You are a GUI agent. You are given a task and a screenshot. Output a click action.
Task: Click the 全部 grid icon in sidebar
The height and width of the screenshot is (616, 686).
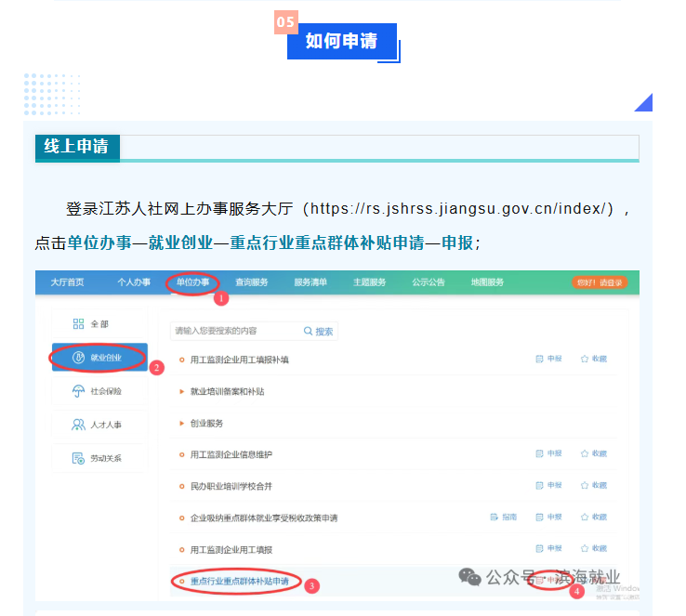pyautogui.click(x=79, y=323)
